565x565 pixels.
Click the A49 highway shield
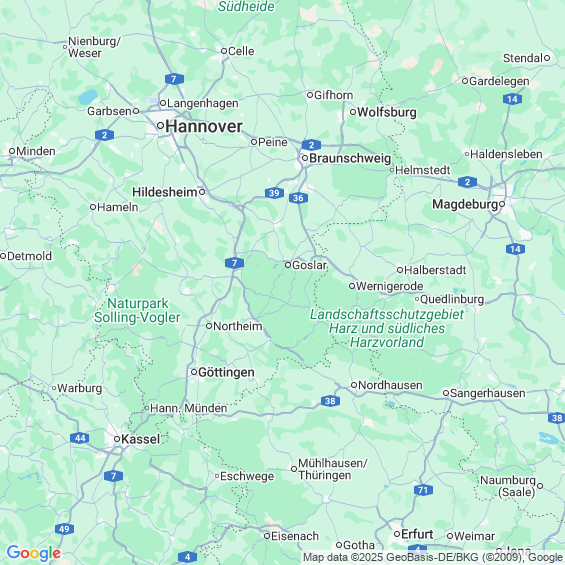click(x=64, y=529)
